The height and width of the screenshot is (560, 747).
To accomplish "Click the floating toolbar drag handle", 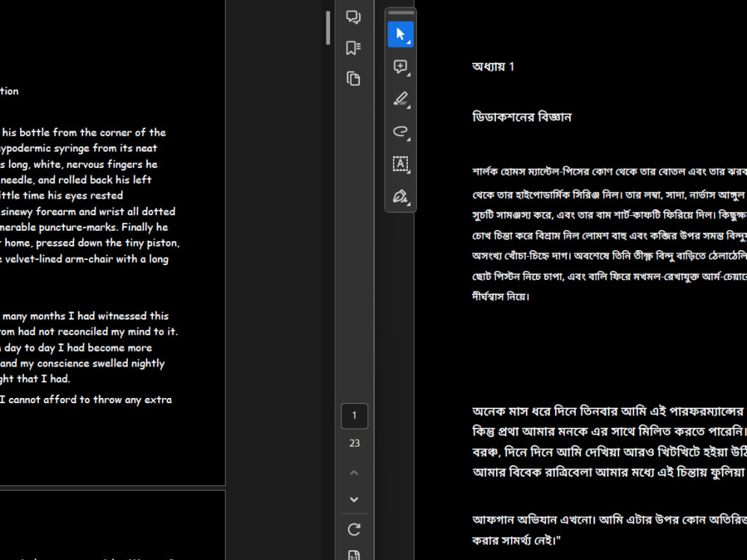I will pos(400,13).
